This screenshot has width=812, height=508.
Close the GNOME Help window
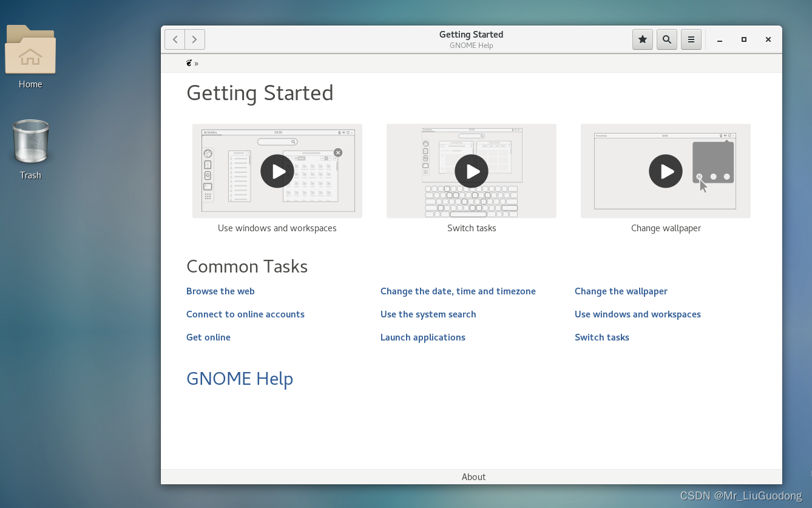click(768, 39)
